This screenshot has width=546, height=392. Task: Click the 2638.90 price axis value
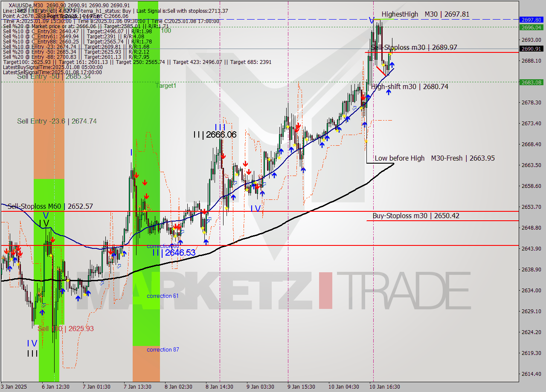[x=531, y=269]
